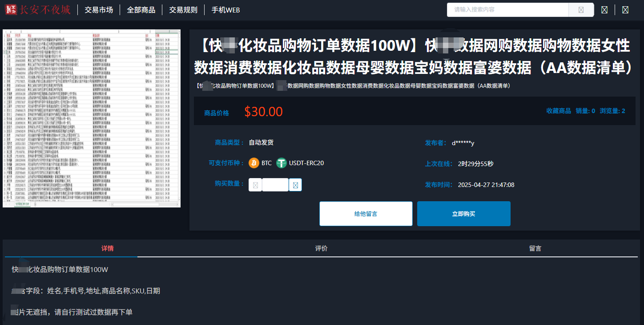
Task: Click the rightmost icon in top header
Action: (x=625, y=10)
